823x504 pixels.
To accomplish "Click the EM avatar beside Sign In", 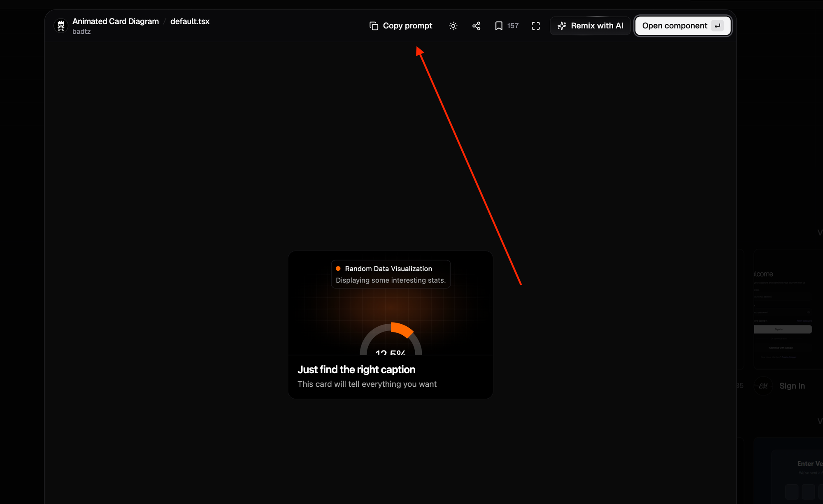I will [763, 386].
